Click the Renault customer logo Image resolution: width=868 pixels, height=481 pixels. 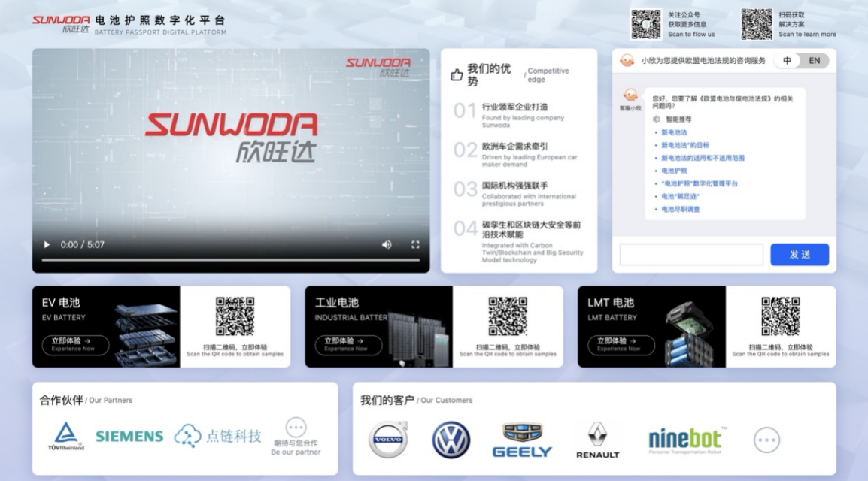[x=597, y=440]
